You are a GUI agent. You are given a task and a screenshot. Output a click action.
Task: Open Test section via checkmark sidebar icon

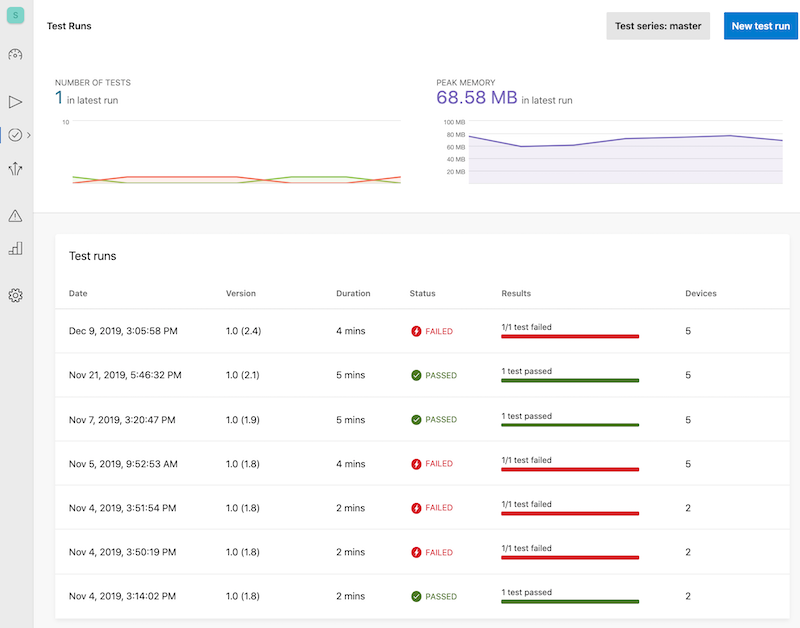point(14,135)
